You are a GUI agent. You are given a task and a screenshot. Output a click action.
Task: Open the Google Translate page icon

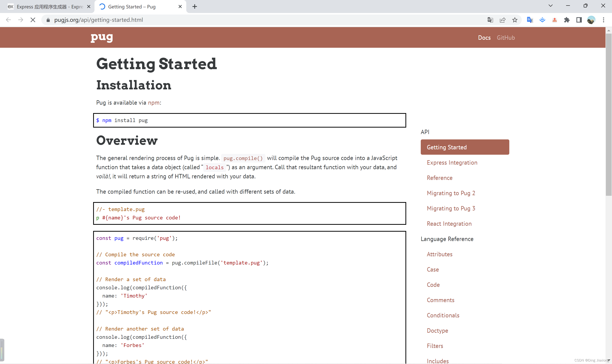point(490,20)
